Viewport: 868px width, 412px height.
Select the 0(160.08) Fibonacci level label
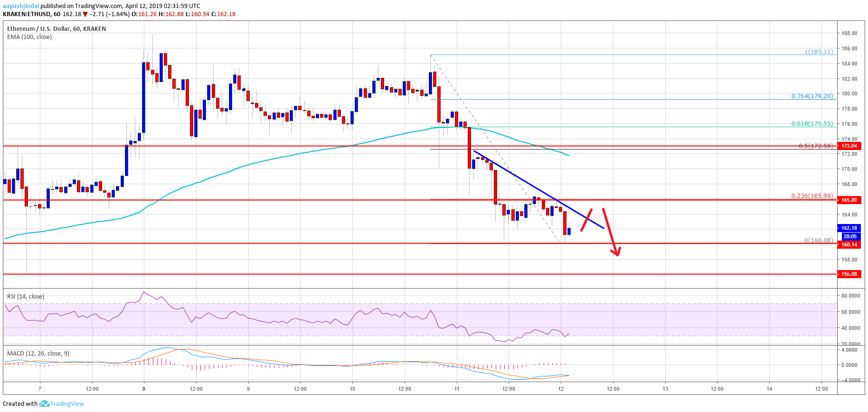(819, 240)
